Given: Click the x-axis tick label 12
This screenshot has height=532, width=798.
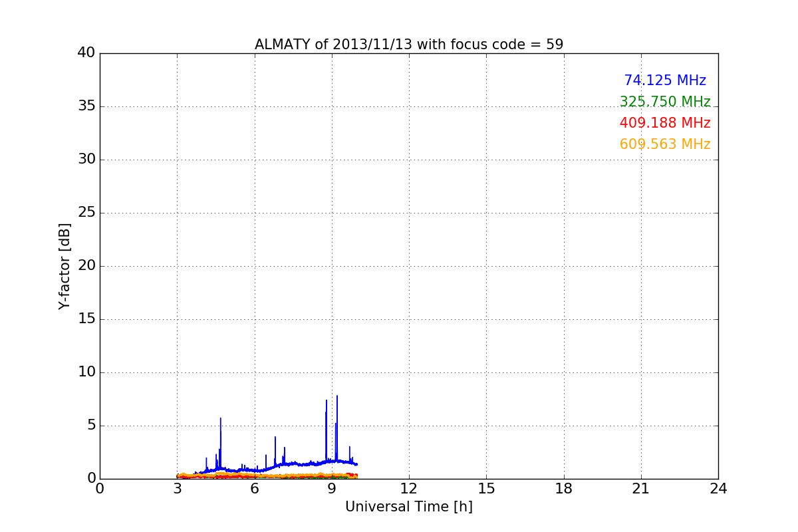Looking at the screenshot, I should click(409, 488).
